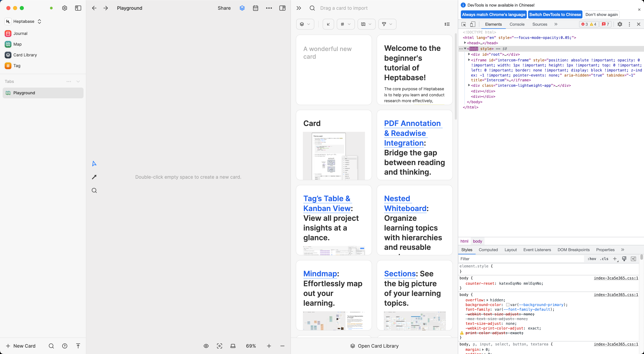Open global search in sidebar footer
Image resolution: width=644 pixels, height=354 pixels.
(51, 346)
